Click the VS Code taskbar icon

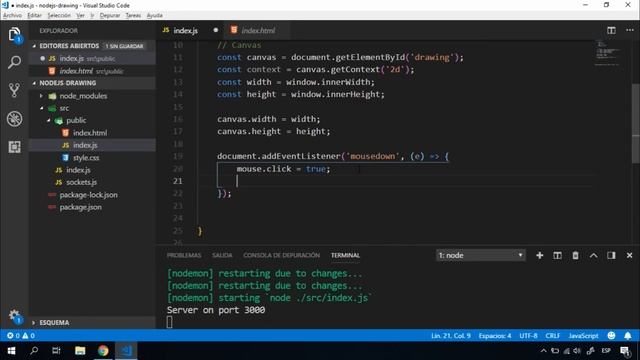[127, 351]
